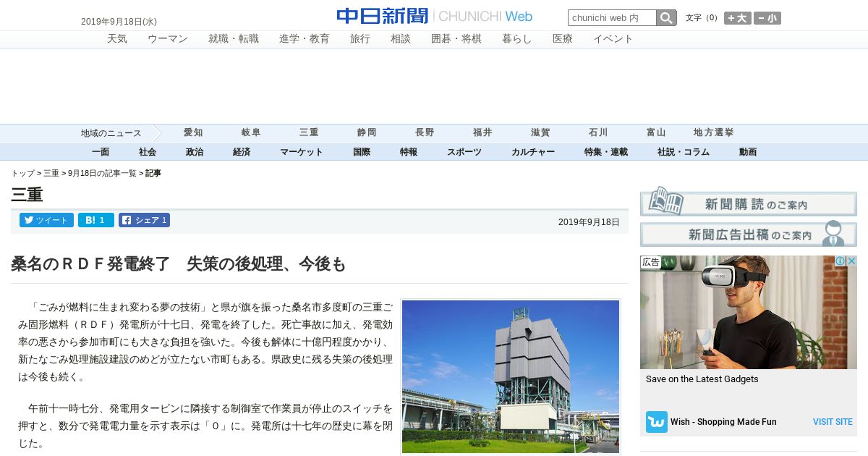Image resolution: width=868 pixels, height=456 pixels.
Task: Click 地域のニュース label
Action: (x=111, y=133)
